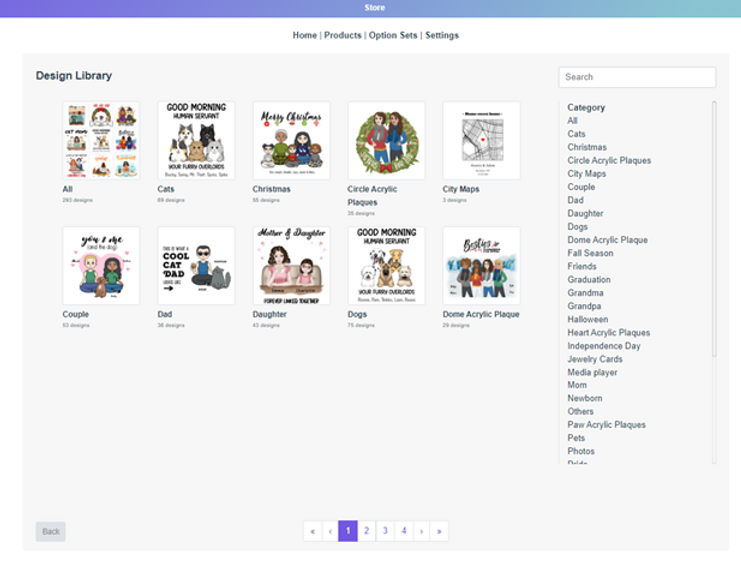Select Christmas in the category sidebar
This screenshot has width=741, height=563.
coord(587,147)
